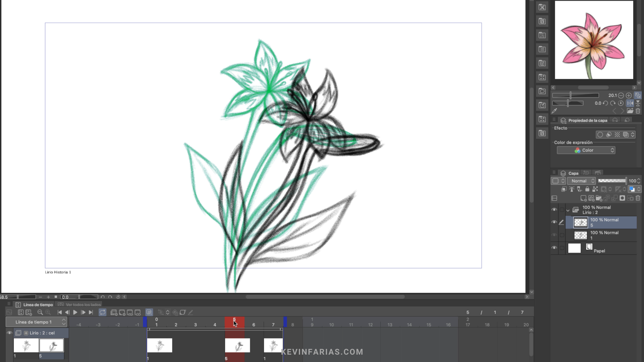
Task: Show hidden layer 1 via eye box
Action: click(554, 235)
